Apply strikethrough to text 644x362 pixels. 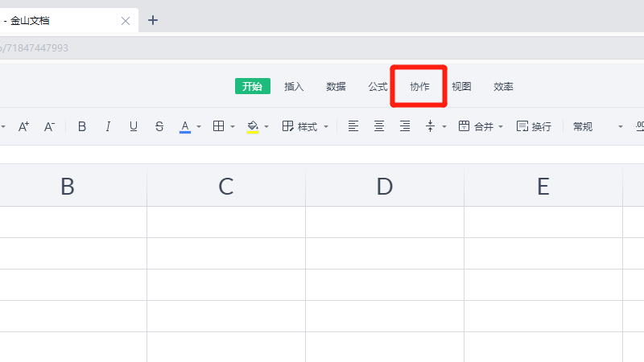159,126
